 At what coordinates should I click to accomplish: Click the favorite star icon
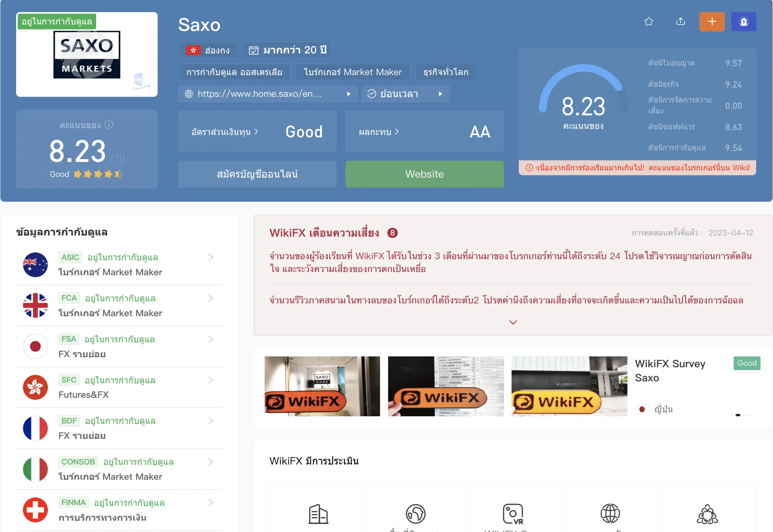pyautogui.click(x=648, y=22)
